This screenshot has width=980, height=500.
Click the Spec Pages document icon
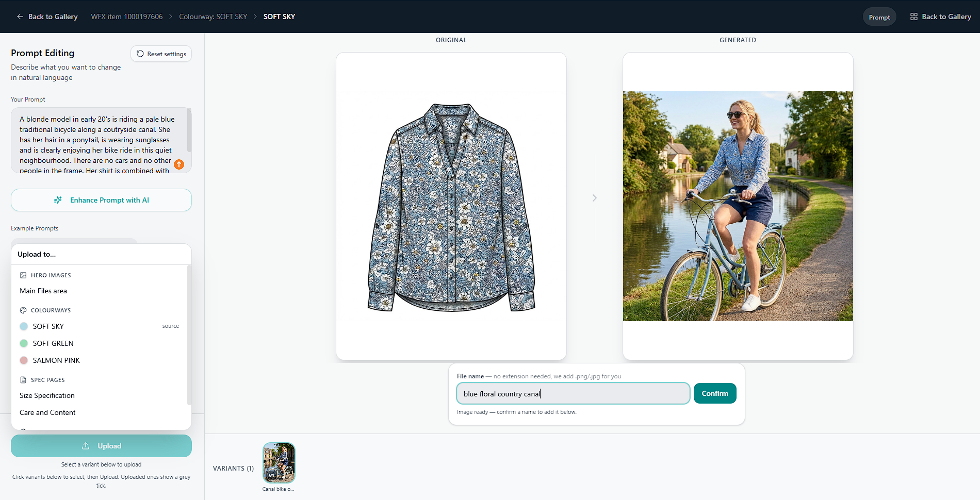23,380
